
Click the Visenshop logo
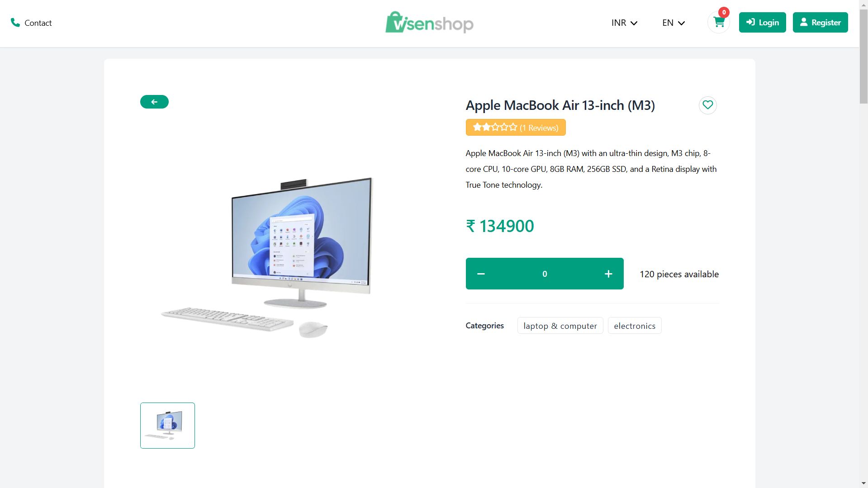point(429,23)
